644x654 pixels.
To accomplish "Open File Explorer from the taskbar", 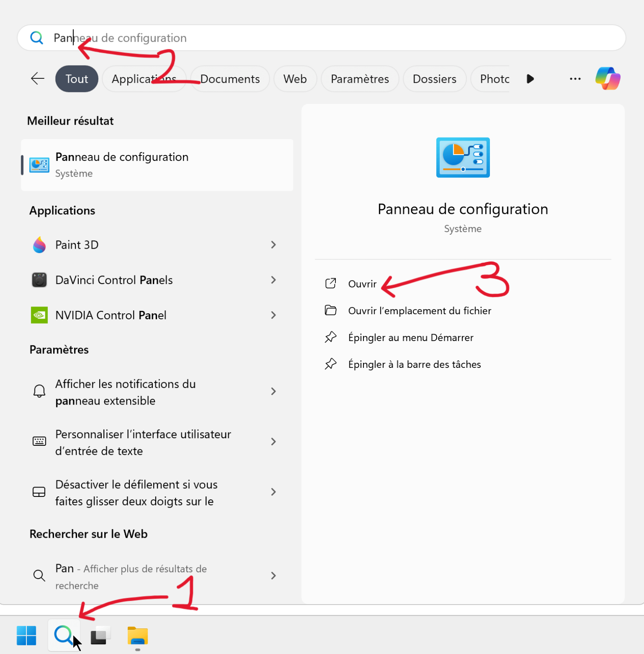I will pyautogui.click(x=137, y=635).
